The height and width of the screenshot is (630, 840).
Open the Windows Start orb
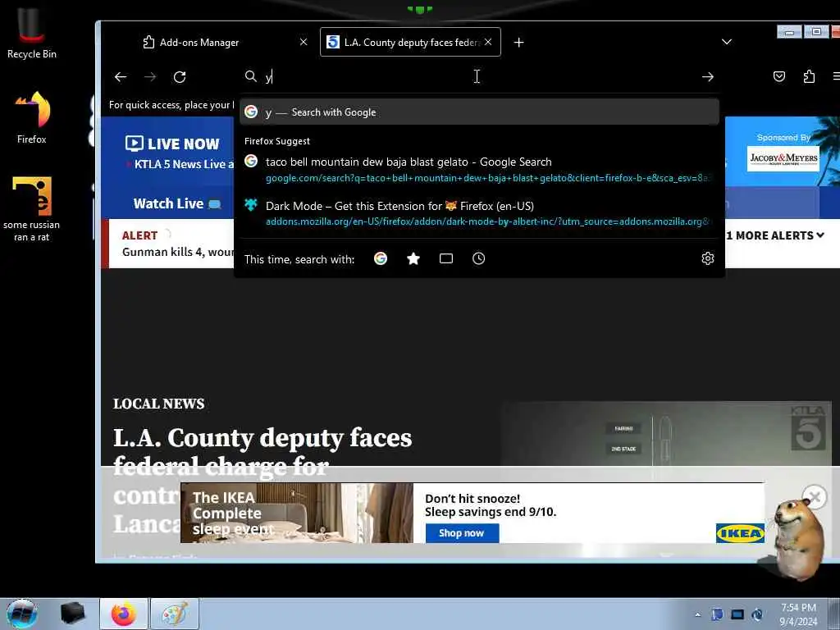click(x=22, y=614)
